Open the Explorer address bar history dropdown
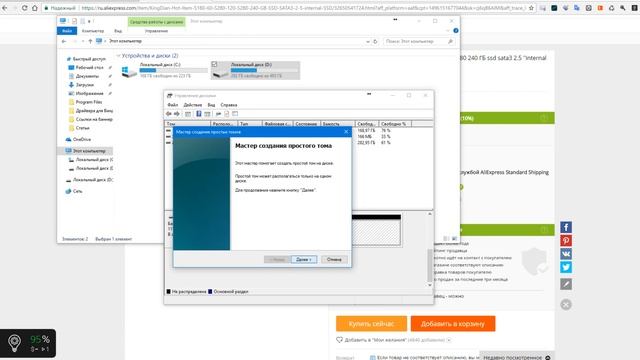 click(368, 41)
